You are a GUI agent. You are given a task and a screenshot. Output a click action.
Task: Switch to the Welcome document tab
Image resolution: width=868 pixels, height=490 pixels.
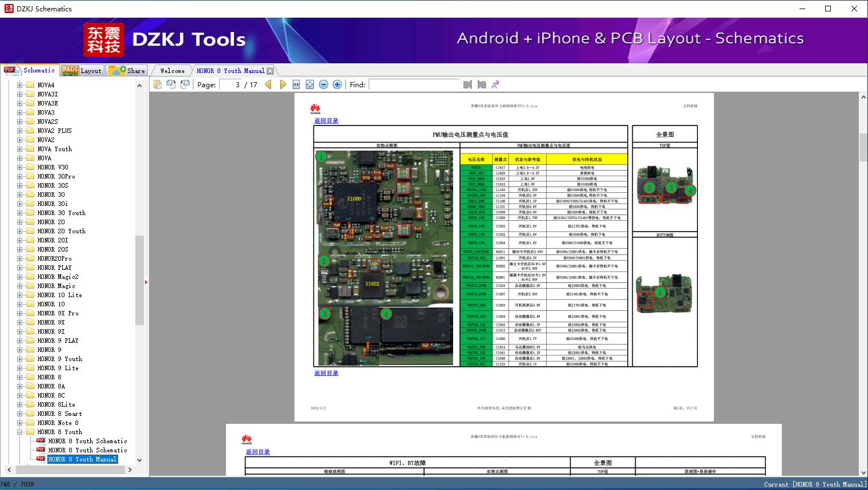point(172,71)
